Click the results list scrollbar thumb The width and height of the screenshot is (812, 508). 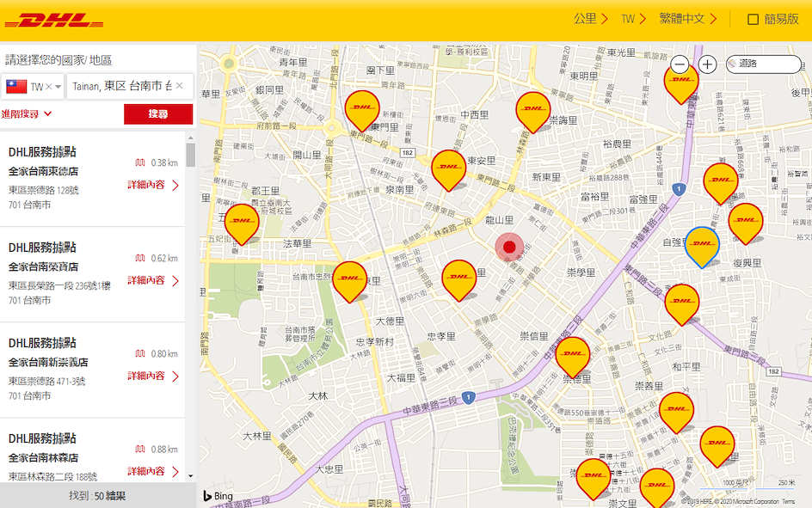tap(191, 155)
